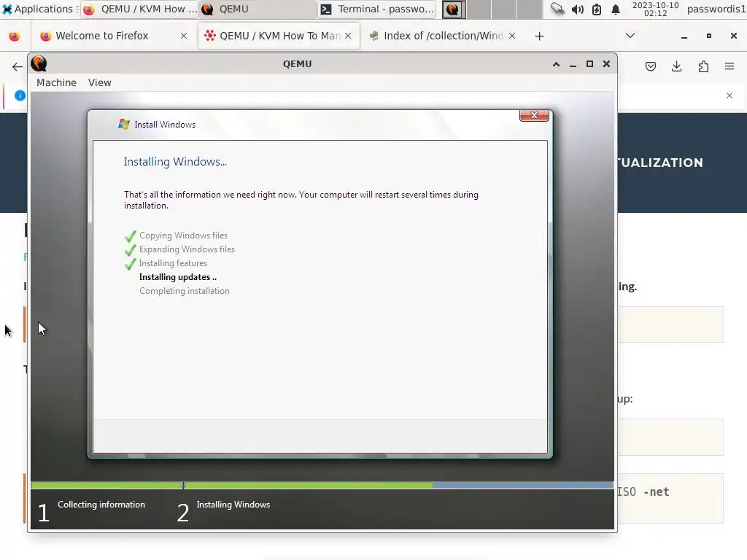The width and height of the screenshot is (747, 560).
Task: Click Installing updates step
Action: 178,276
